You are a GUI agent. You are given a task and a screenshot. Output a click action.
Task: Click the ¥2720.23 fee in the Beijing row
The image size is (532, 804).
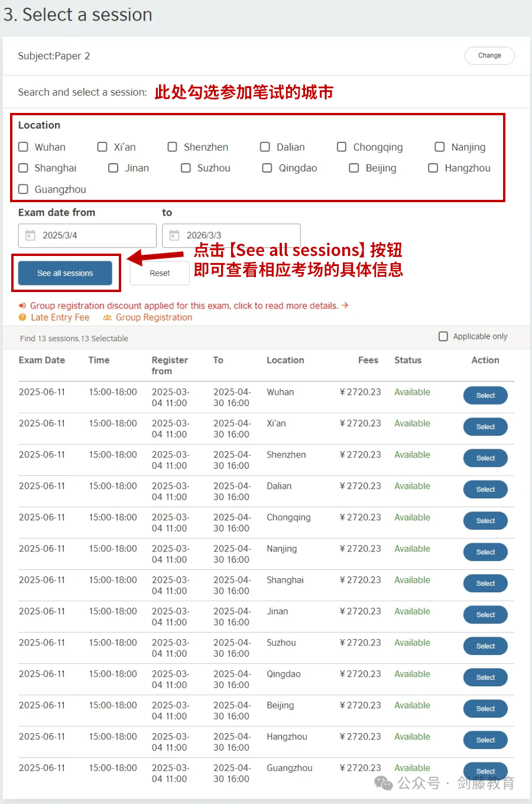pyautogui.click(x=361, y=705)
